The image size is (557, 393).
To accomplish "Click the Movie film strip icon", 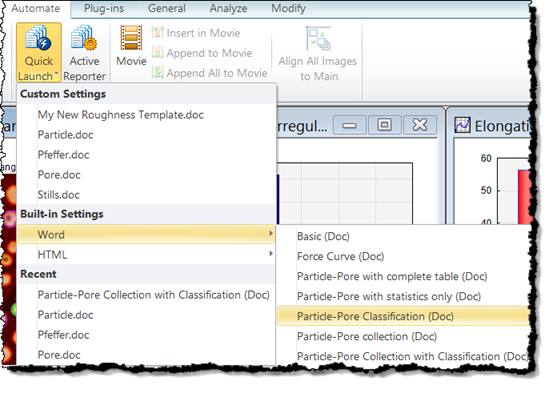I will [131, 37].
